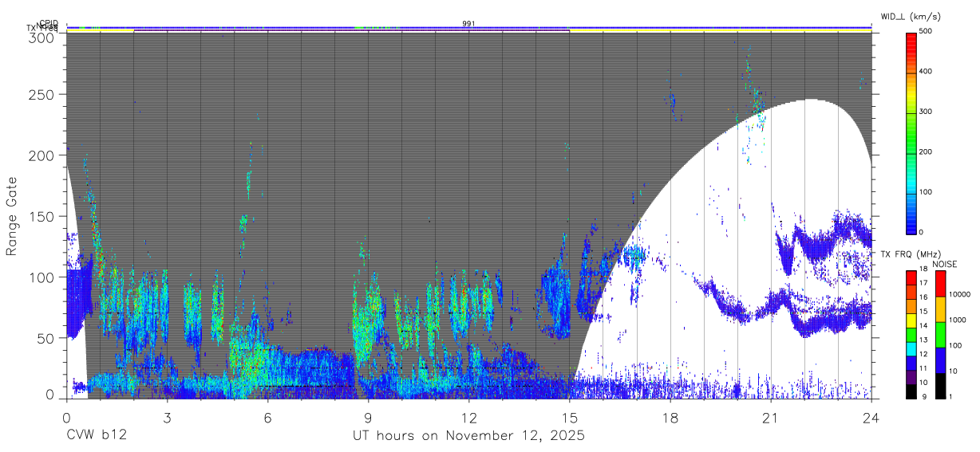
Task: Click the cyan segment of TX FRQ bar
Action: pos(911,349)
